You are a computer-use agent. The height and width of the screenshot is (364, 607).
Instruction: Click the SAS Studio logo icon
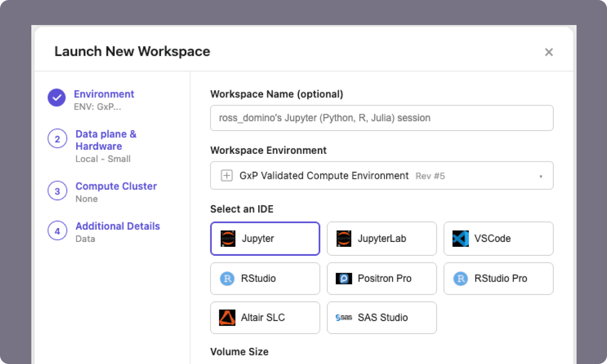tap(344, 317)
